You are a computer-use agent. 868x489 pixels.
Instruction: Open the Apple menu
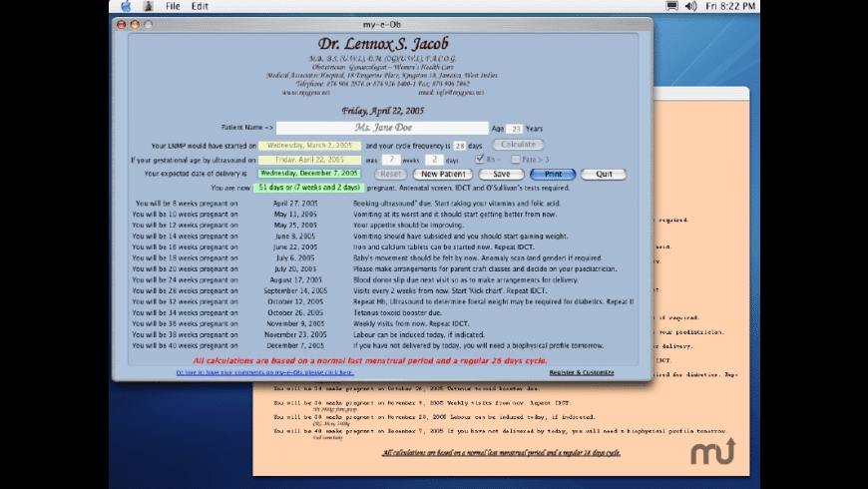127,6
